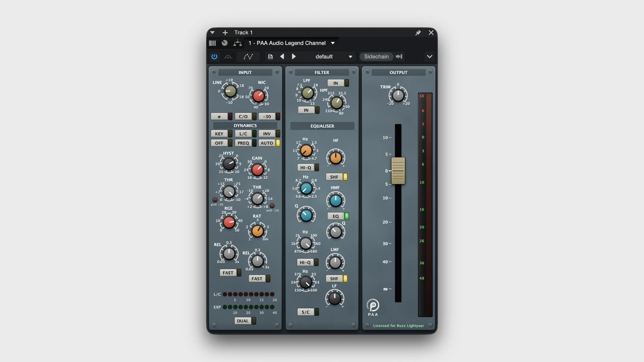Toggle the HF SHF shelf button
The image size is (644, 362).
click(x=334, y=177)
